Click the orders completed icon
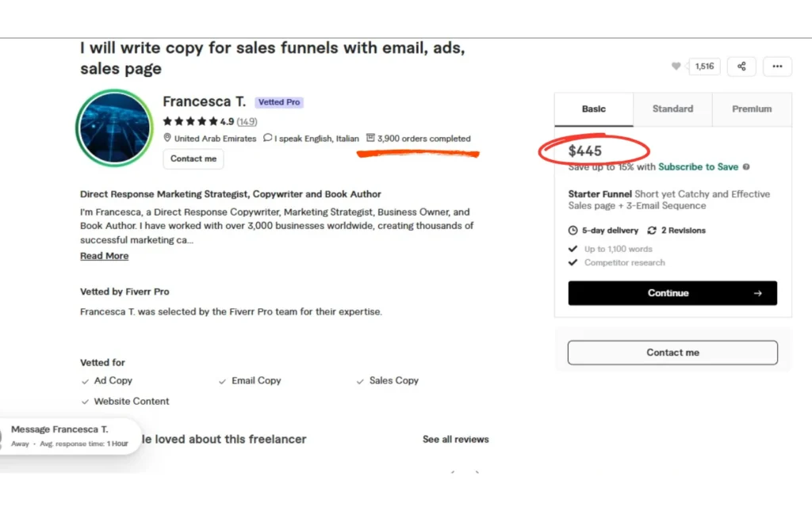 (370, 139)
